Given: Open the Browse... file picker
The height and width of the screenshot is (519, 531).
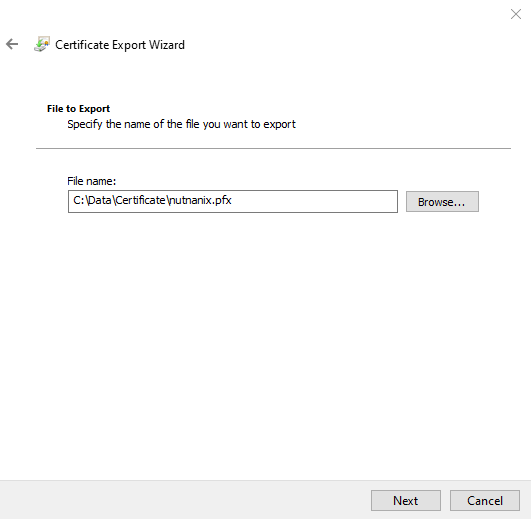Looking at the screenshot, I should (442, 201).
